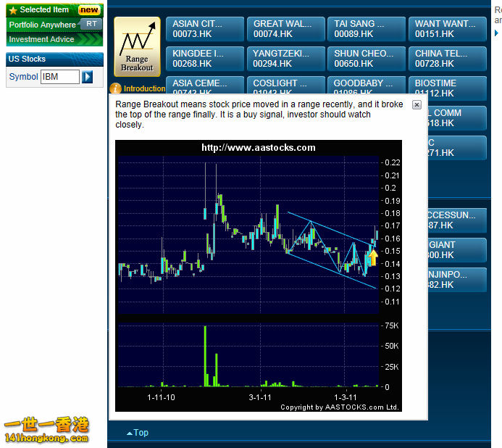This screenshot has width=502, height=448.
Task: Open the Introduction info icon
Action: click(x=115, y=88)
